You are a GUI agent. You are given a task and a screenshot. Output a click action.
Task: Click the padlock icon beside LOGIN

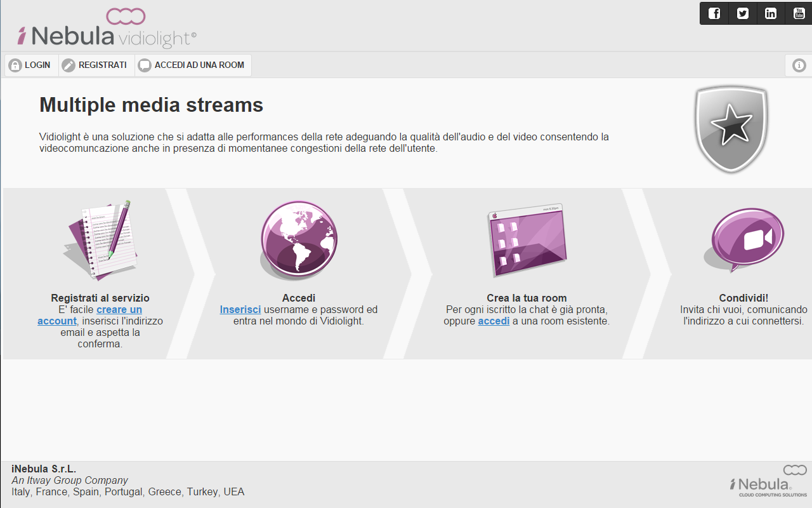click(x=15, y=65)
